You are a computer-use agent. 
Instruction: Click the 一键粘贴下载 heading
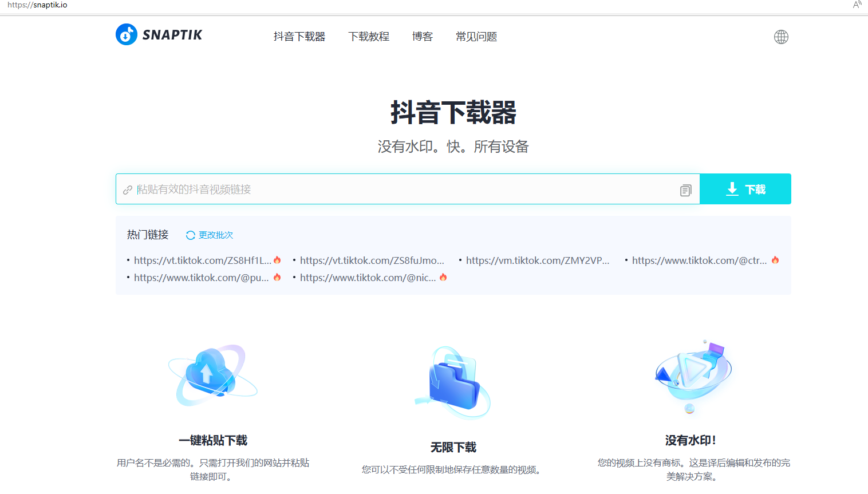213,440
